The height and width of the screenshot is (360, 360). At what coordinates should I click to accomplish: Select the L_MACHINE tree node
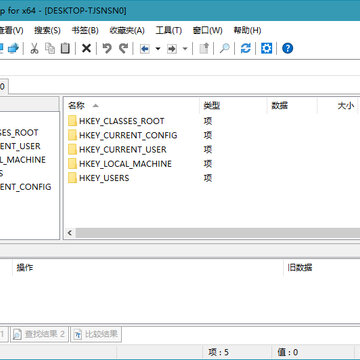pyautogui.click(x=23, y=160)
